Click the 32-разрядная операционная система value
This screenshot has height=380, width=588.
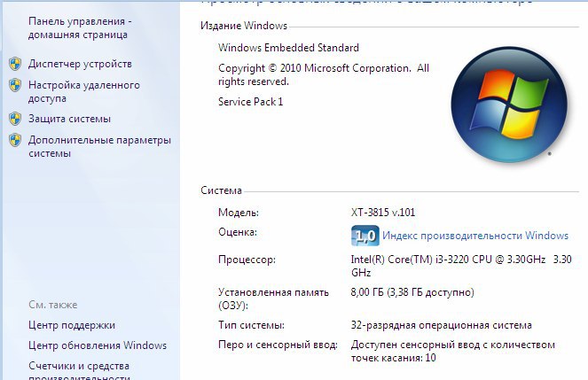point(442,325)
